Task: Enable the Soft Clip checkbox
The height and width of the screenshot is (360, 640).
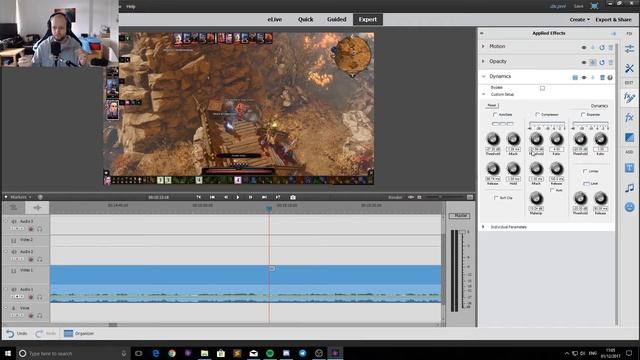Action: pyautogui.click(x=496, y=198)
